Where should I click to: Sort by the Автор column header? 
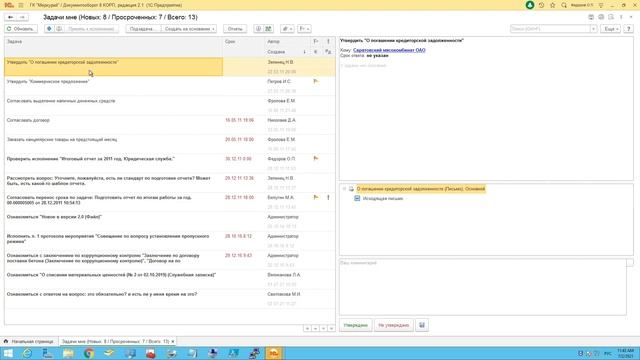tap(287, 42)
